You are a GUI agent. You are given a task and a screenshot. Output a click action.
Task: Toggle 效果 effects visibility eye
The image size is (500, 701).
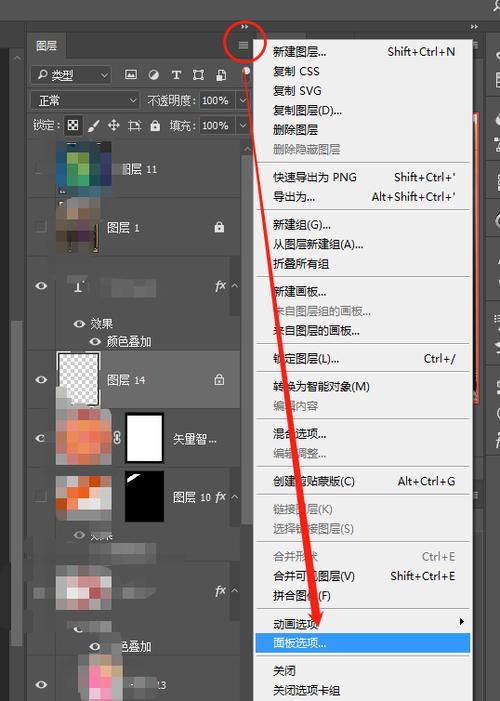tap(79, 324)
